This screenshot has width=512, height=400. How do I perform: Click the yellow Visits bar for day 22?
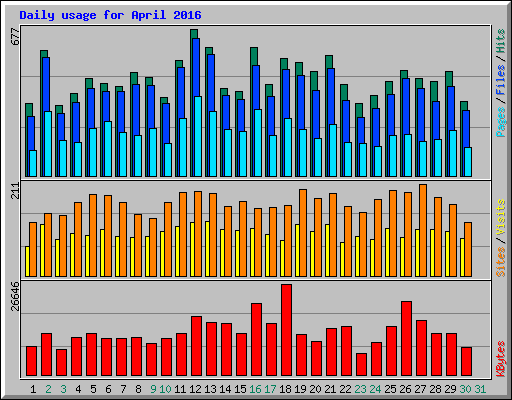coord(342,259)
